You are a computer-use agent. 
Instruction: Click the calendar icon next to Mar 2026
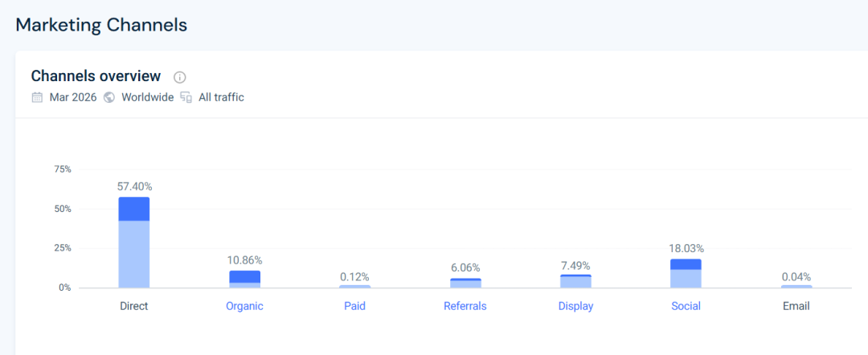pos(37,97)
